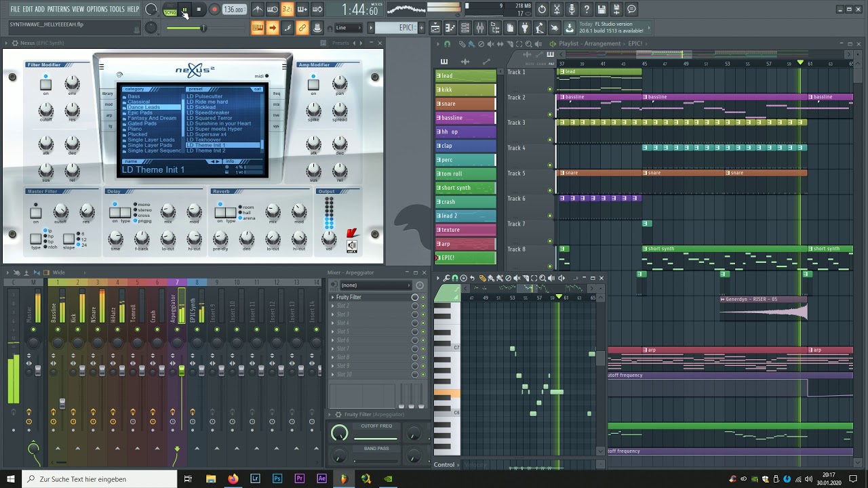Toggle countdown before recording icon
This screenshot has width=868, height=488.
(287, 9)
